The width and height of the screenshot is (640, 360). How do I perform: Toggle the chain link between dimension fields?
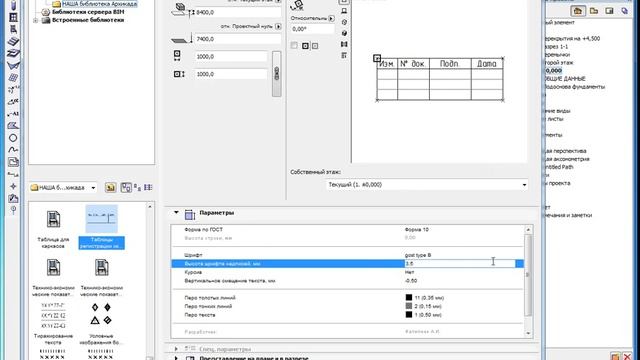coord(276,74)
